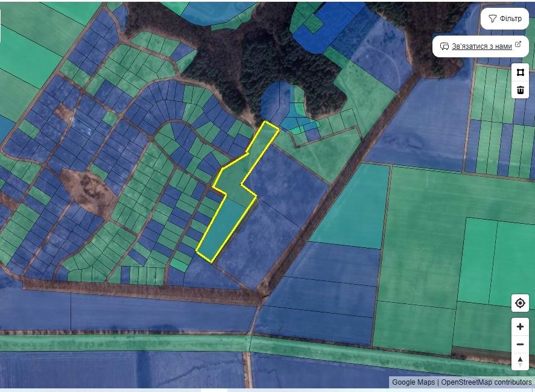Viewport: 535px width, 392px height.
Task: Click the funnel icon in Фільтр button
Action: [x=492, y=19]
